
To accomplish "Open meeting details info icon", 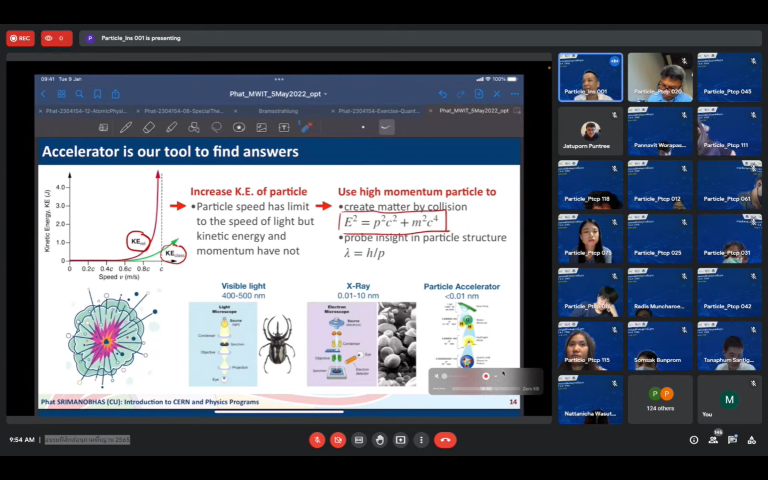I will [694, 440].
